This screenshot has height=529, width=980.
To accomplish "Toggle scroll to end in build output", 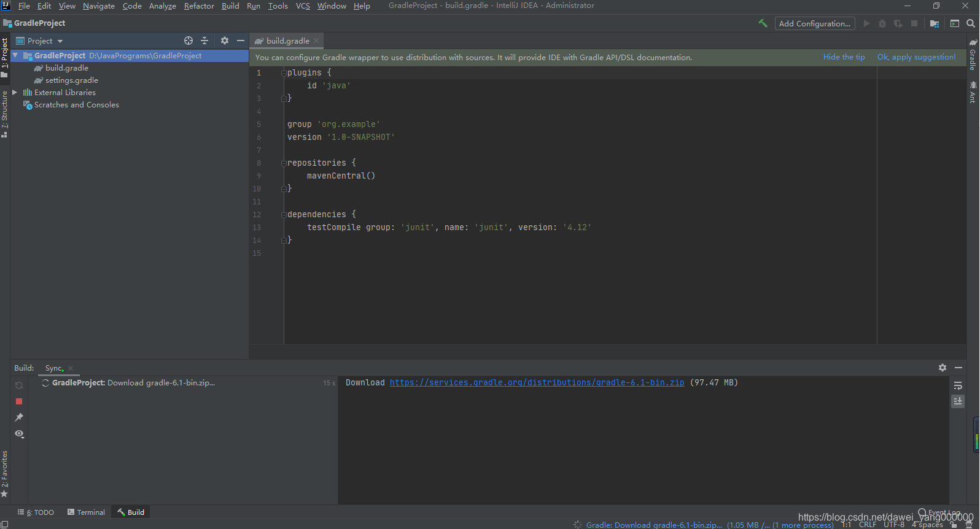I will point(958,401).
